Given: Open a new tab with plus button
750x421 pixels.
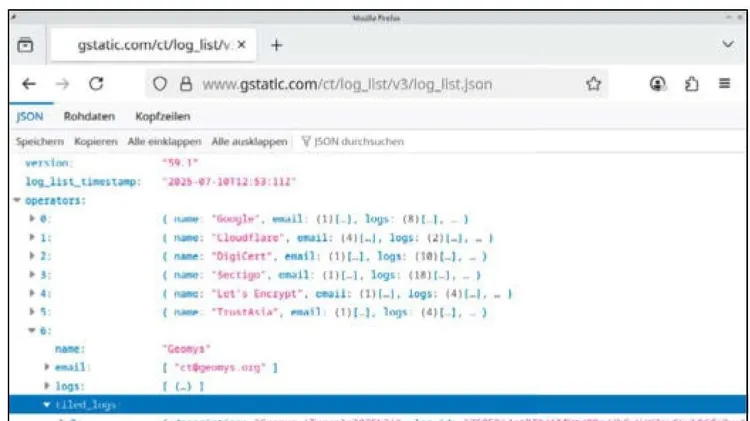Looking at the screenshot, I should [276, 45].
